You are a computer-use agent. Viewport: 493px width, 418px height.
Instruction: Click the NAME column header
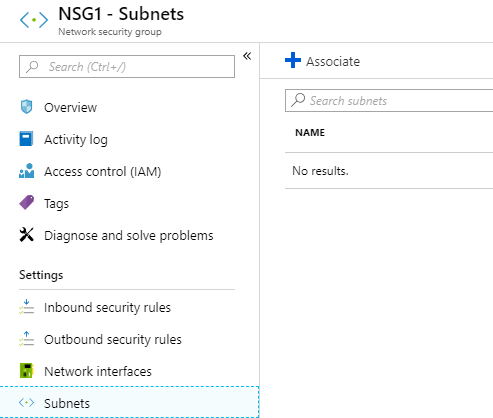(x=310, y=133)
